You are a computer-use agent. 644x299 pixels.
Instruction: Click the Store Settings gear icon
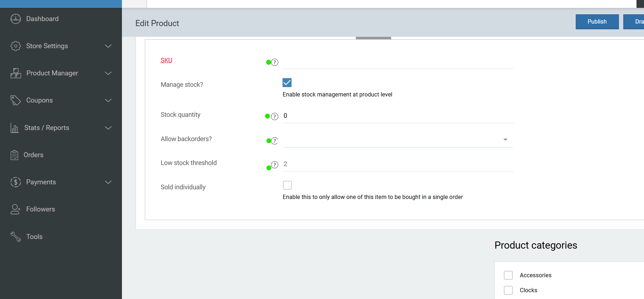[x=16, y=46]
